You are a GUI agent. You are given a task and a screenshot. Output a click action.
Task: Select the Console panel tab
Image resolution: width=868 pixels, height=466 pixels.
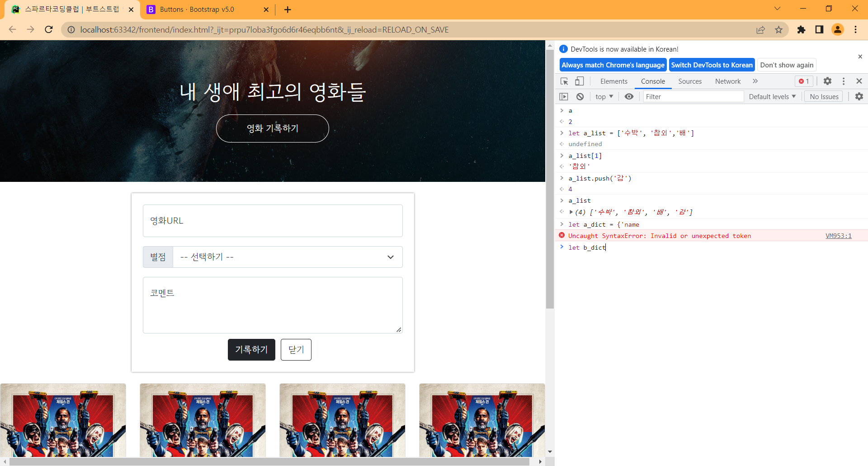point(653,81)
